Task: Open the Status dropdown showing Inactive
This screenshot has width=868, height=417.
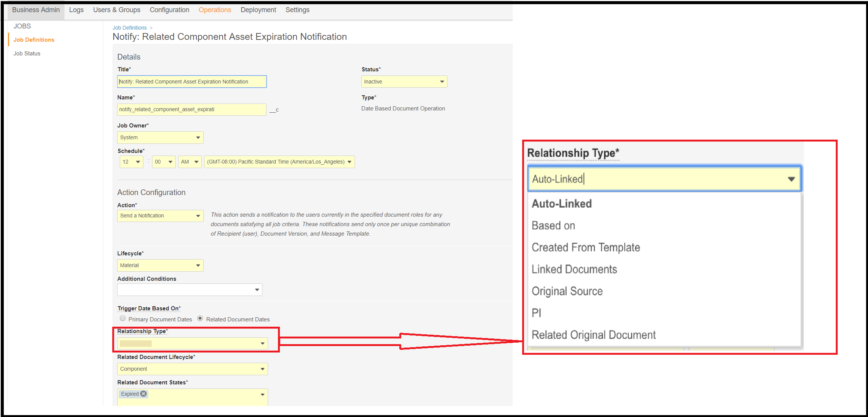Action: click(x=404, y=82)
